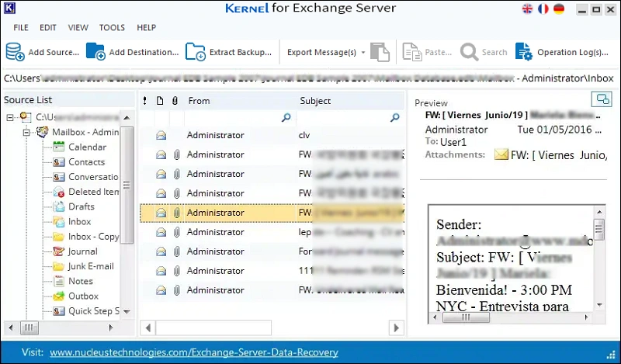Open Operation Log(s) icon
Viewport: 621px width, 364px height.
pos(524,52)
